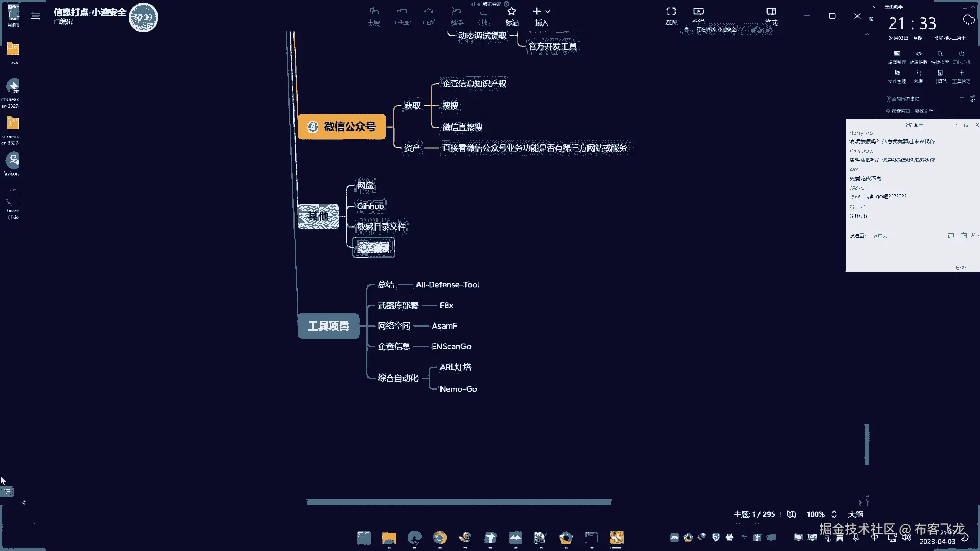
Task: Select the 其他 node
Action: (x=318, y=216)
